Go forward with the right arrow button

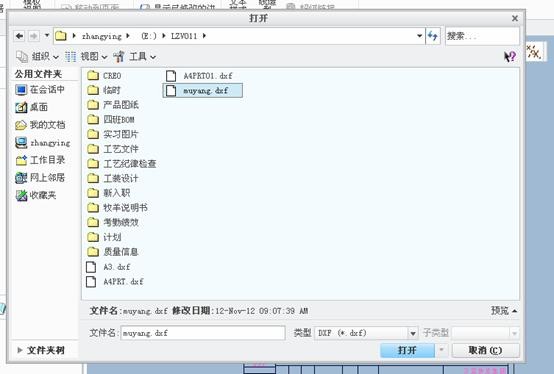[x=34, y=36]
